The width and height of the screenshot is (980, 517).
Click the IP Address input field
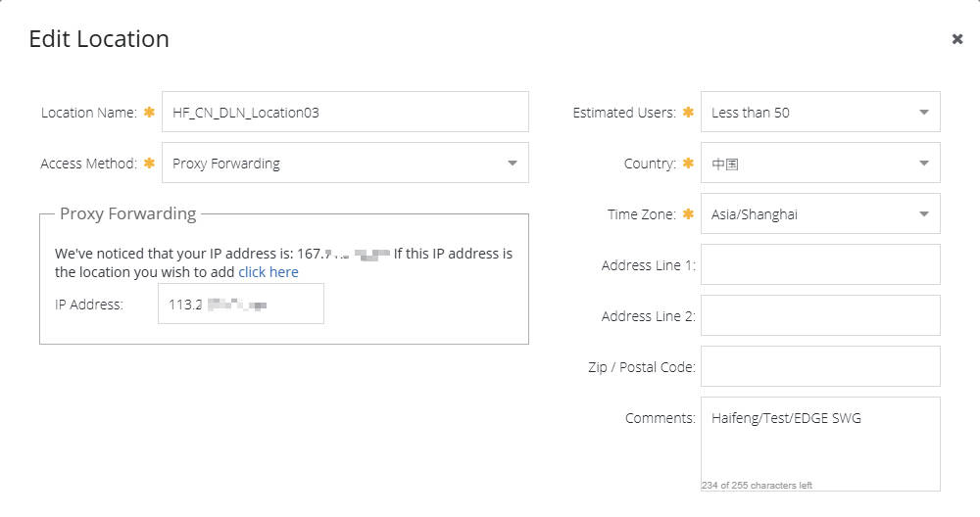(241, 304)
